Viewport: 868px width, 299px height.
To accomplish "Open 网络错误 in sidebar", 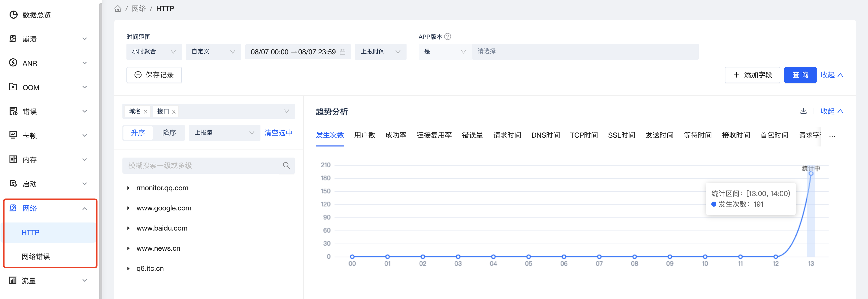I will pos(36,256).
